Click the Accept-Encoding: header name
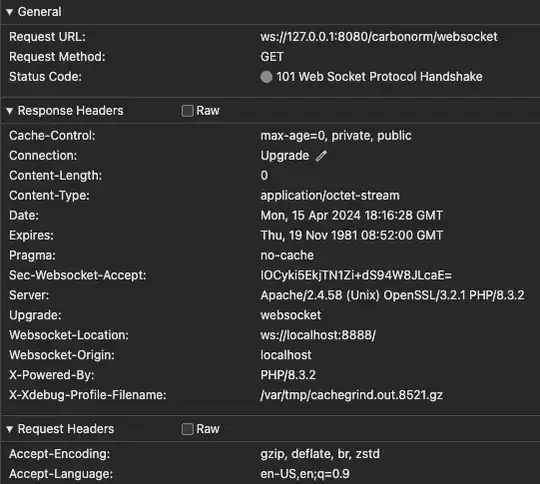This screenshot has width=540, height=484. click(x=60, y=454)
